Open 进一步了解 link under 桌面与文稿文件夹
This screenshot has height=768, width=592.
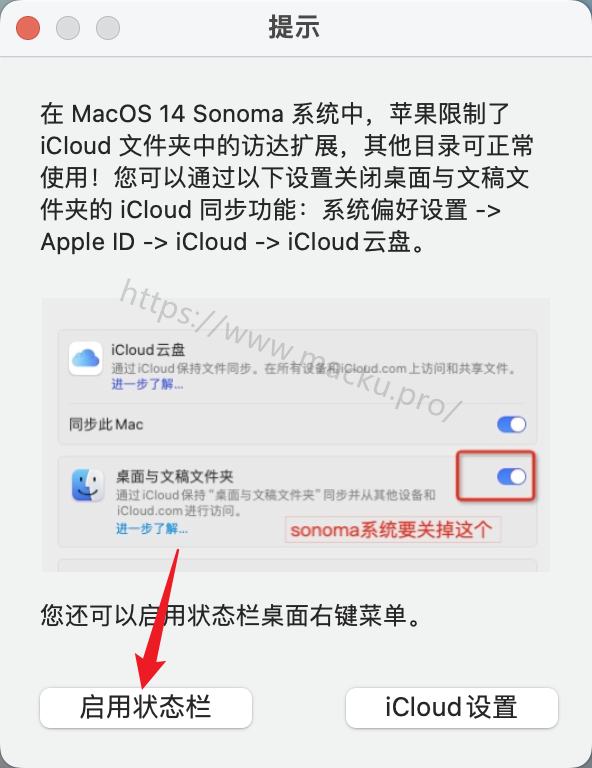pyautogui.click(x=152, y=528)
